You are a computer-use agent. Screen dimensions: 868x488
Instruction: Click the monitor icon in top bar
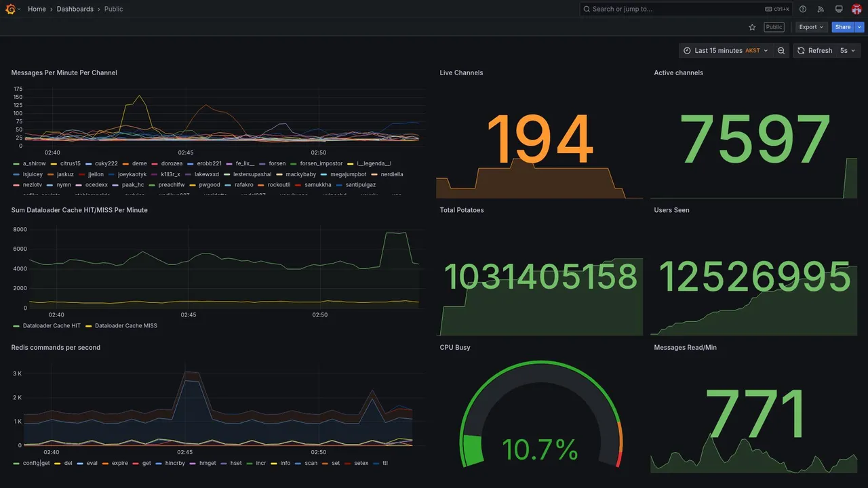[x=839, y=9]
